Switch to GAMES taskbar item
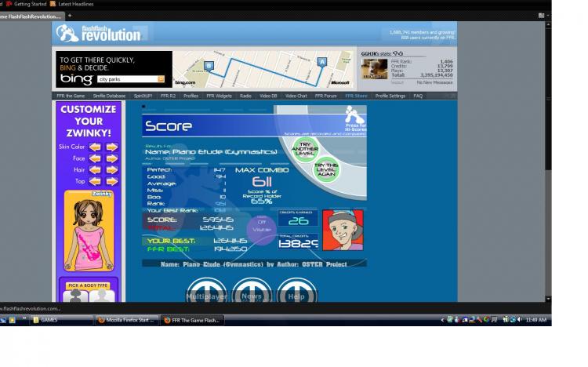The height and width of the screenshot is (367, 588). [61, 320]
